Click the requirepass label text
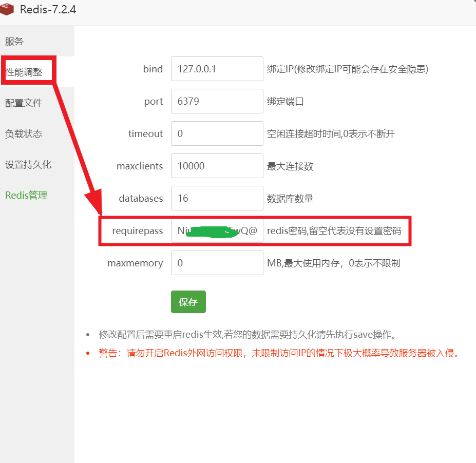The image size is (476, 463). pos(137,231)
